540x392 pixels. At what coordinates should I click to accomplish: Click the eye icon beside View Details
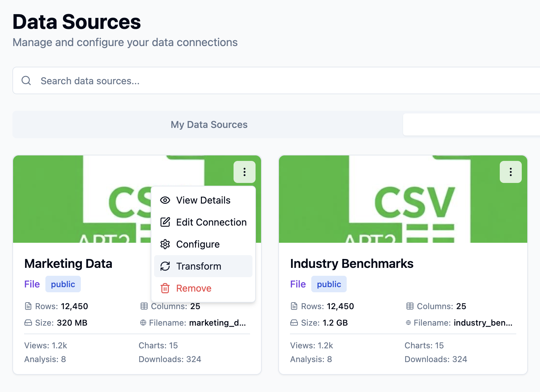coord(165,200)
